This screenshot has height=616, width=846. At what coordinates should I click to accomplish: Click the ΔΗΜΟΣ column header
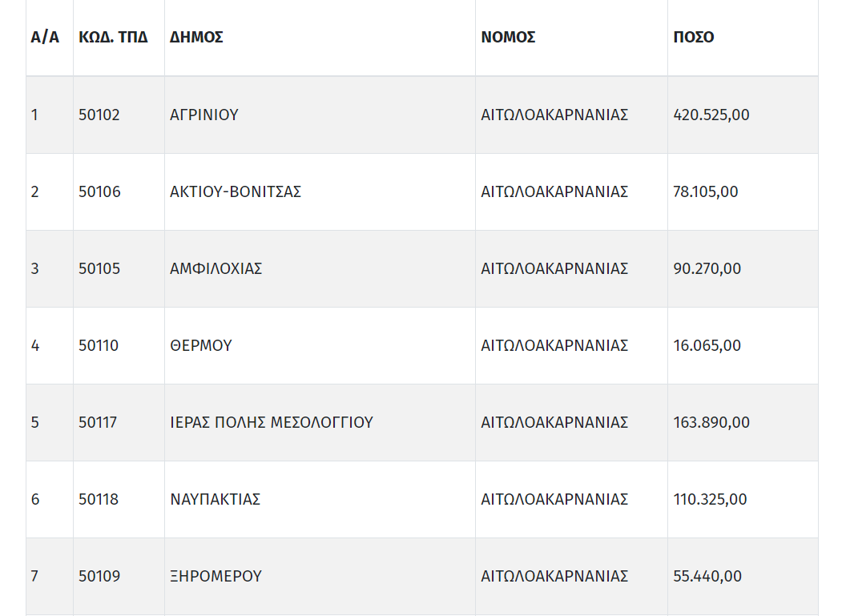pos(196,37)
